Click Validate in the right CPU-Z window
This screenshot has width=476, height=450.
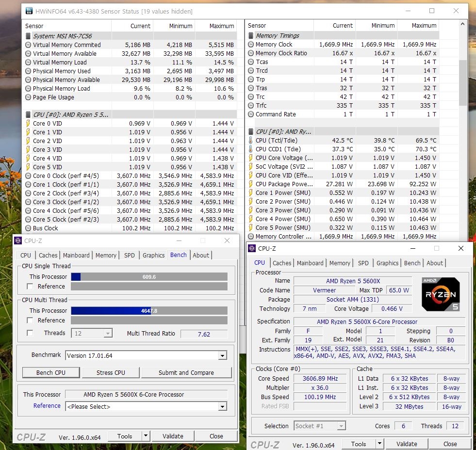407,444
